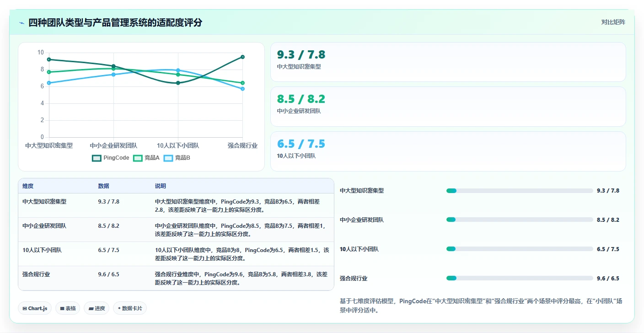Click table data cell 8.5 / 8.2
This screenshot has height=333, width=644.
click(x=108, y=226)
